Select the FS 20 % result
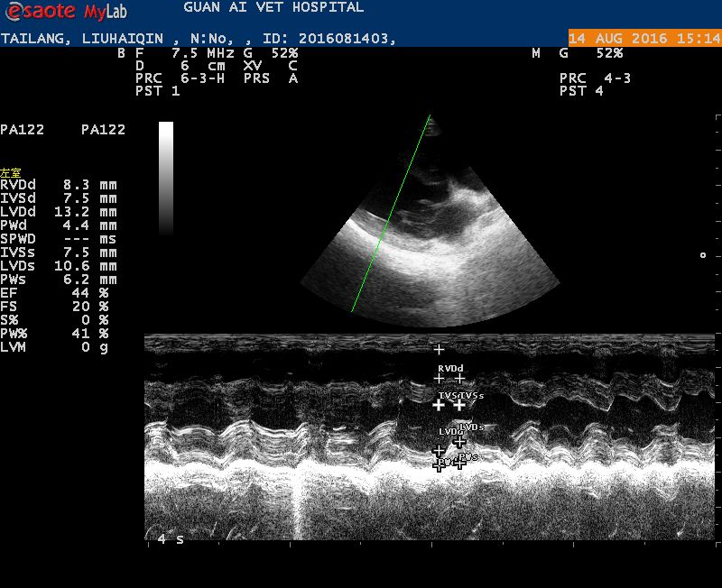The height and width of the screenshot is (588, 722). pyautogui.click(x=54, y=307)
